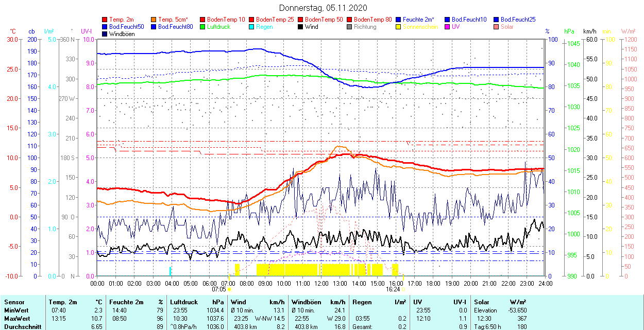Screen dimensions: 644x330
Task: Click the yellow Sonnenschein legend swatch
Action: point(399,27)
